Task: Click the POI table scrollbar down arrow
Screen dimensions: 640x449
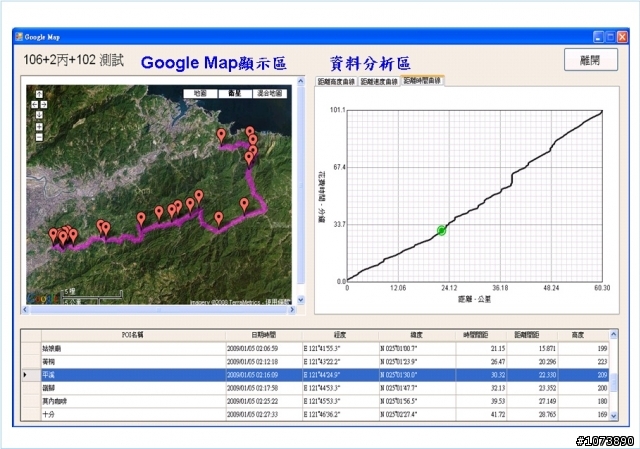Action: point(613,416)
